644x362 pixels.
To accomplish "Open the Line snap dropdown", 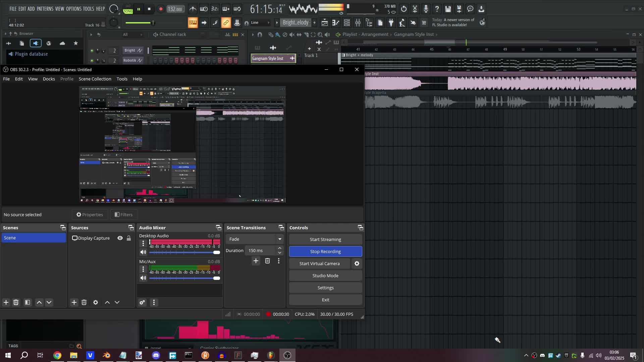I will (260, 23).
